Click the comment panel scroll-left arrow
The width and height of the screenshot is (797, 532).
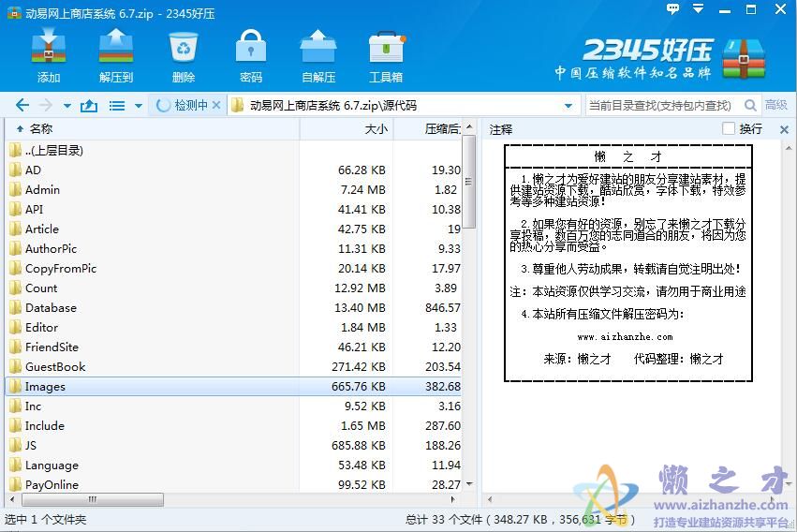[490, 499]
